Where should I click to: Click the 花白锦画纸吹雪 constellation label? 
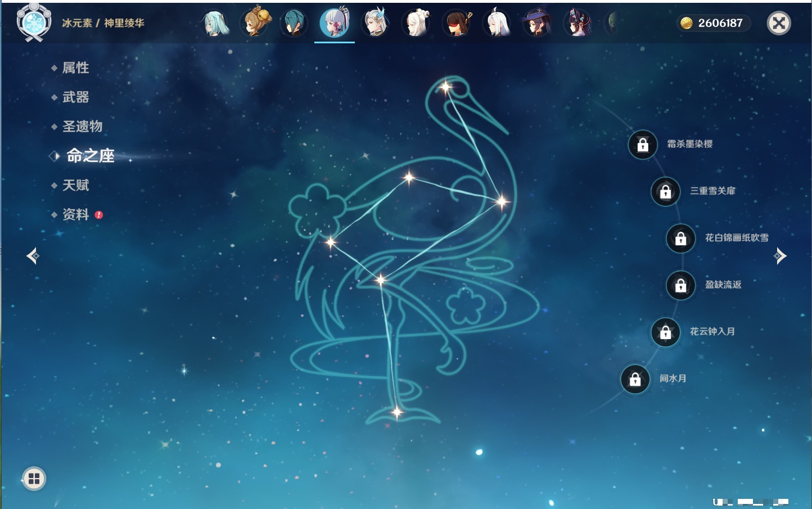pyautogui.click(x=737, y=237)
